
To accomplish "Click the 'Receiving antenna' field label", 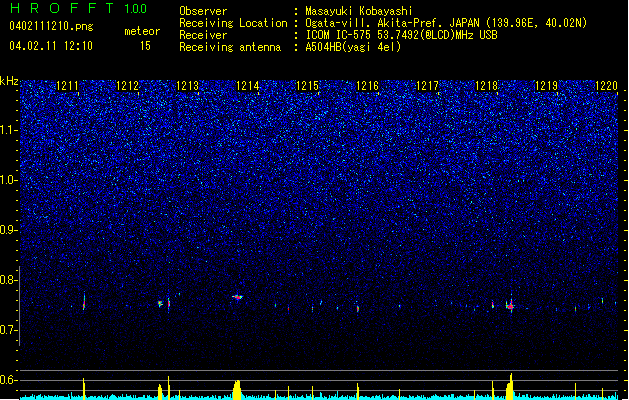I will (230, 47).
